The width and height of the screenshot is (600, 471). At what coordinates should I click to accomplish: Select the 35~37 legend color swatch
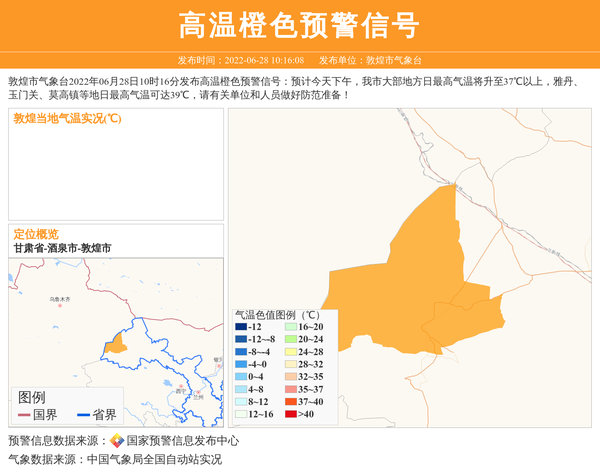click(x=291, y=389)
